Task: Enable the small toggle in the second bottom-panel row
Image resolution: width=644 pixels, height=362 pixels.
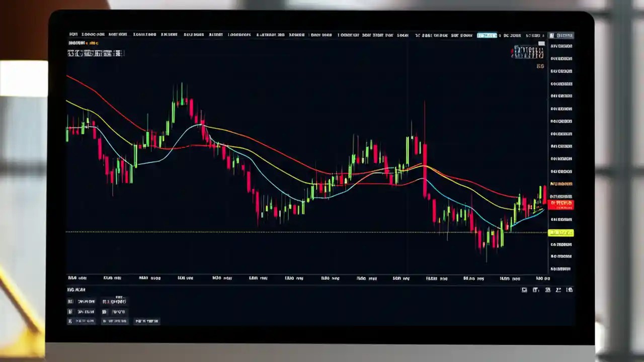Action: 70,311
